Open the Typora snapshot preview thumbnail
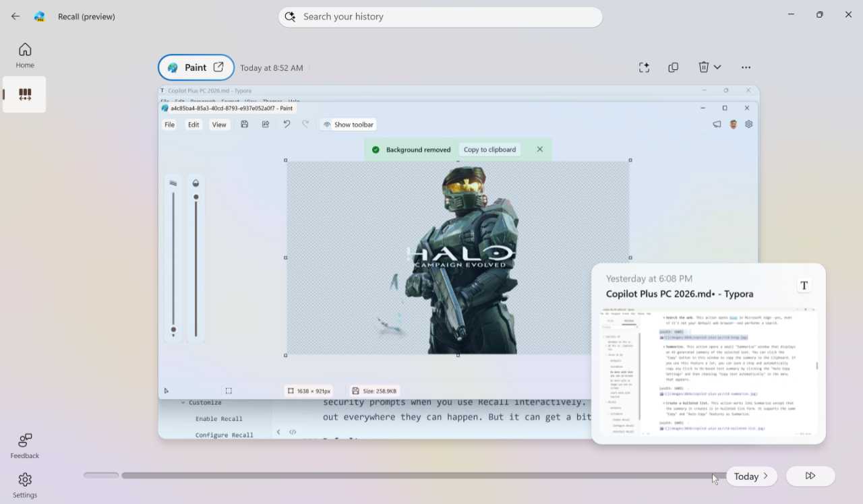The height and width of the screenshot is (504, 863). [x=709, y=372]
